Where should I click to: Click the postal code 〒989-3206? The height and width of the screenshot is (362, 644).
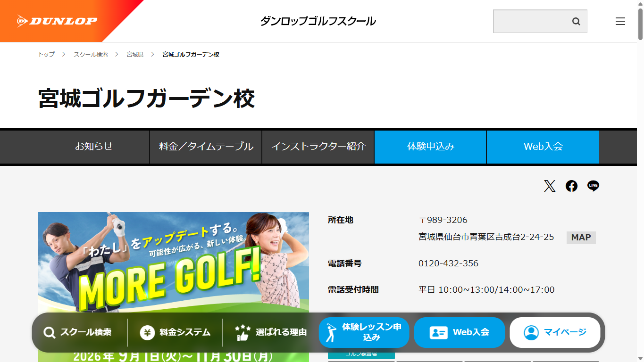pyautogui.click(x=443, y=220)
